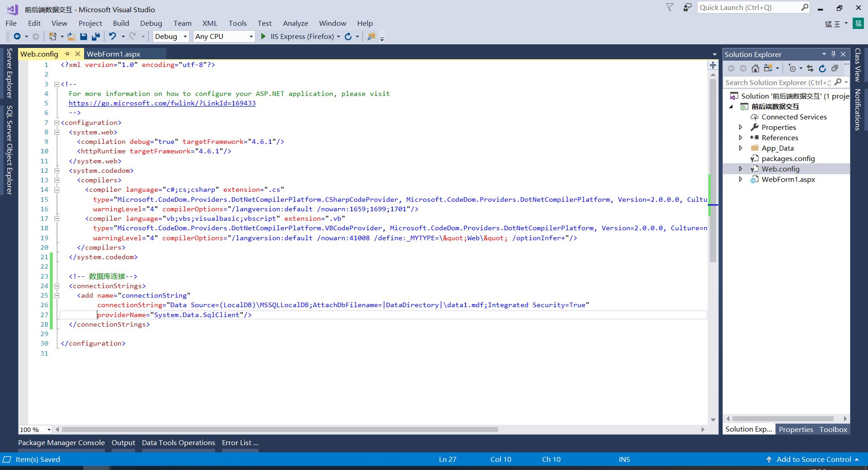Viewport: 868px width, 470px height.
Task: Open Solution Explorer window position dropdown
Action: (824, 54)
